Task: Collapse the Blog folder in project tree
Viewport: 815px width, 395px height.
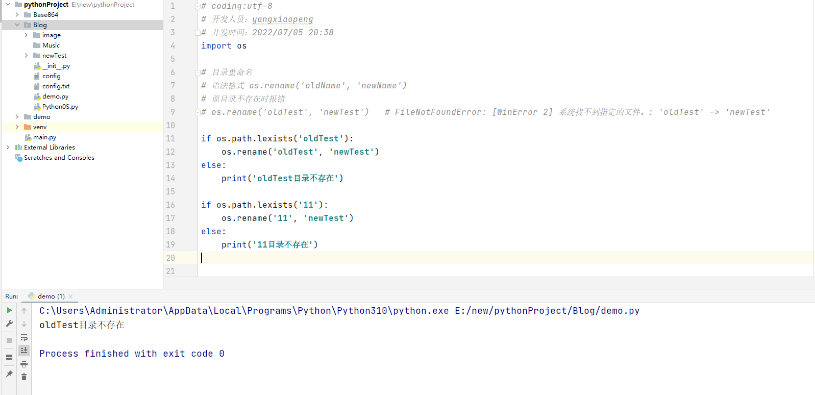Action: 17,24
